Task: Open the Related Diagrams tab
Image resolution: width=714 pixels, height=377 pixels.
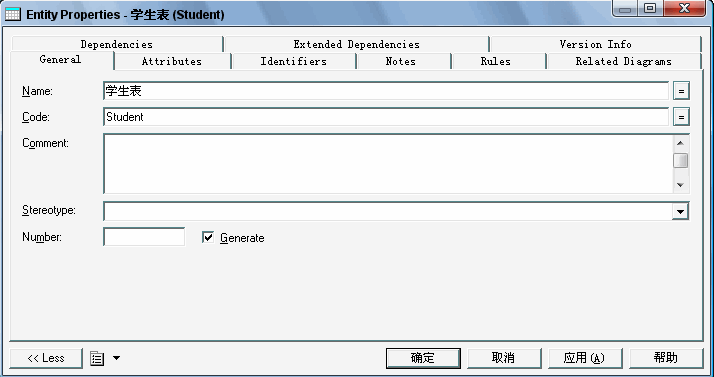Action: [624, 61]
